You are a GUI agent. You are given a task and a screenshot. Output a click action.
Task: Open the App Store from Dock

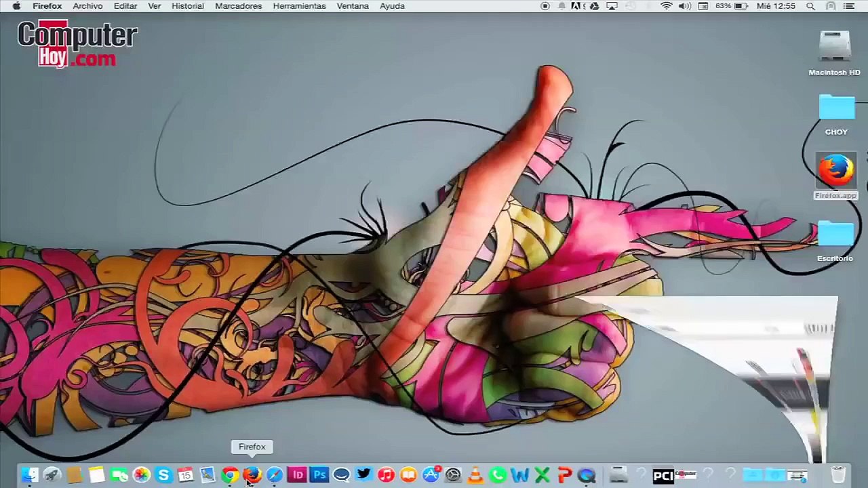pos(431,475)
